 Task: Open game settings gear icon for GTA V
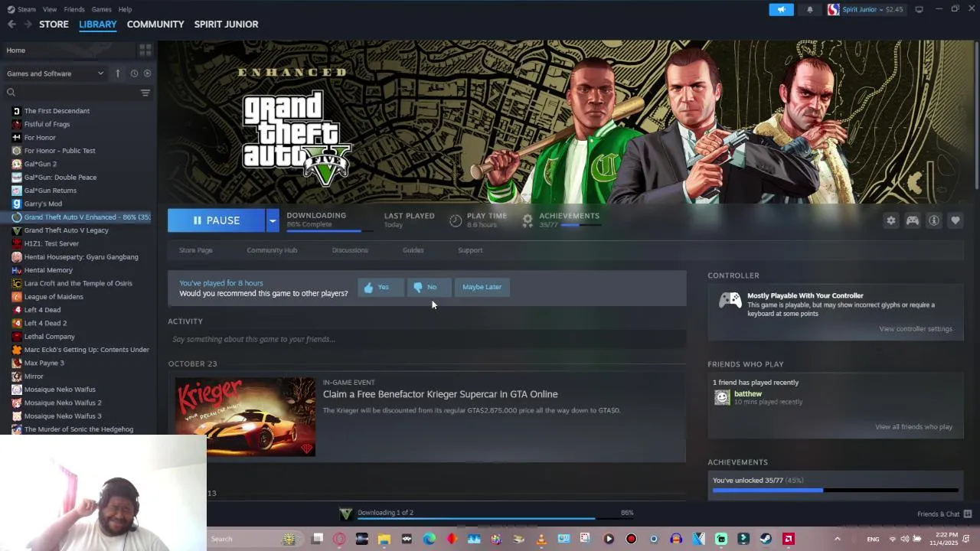891,220
